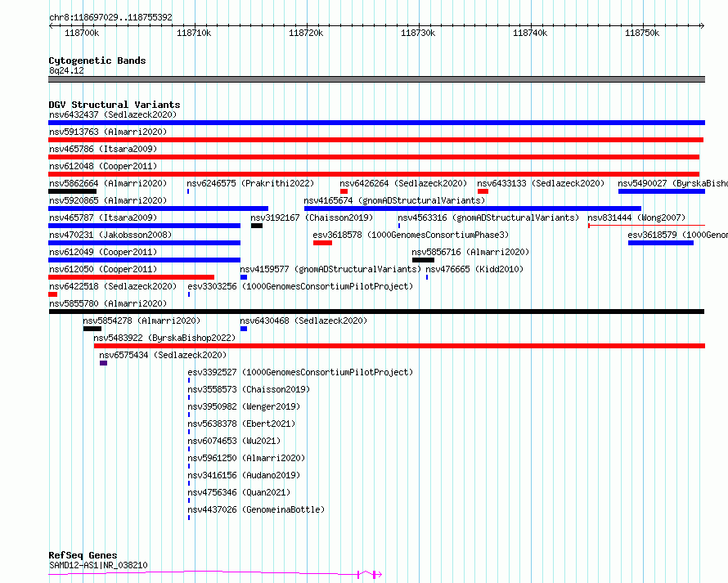The width and height of the screenshot is (728, 583).
Task: Click the 118730k ruler tick label
Action: coord(418,33)
